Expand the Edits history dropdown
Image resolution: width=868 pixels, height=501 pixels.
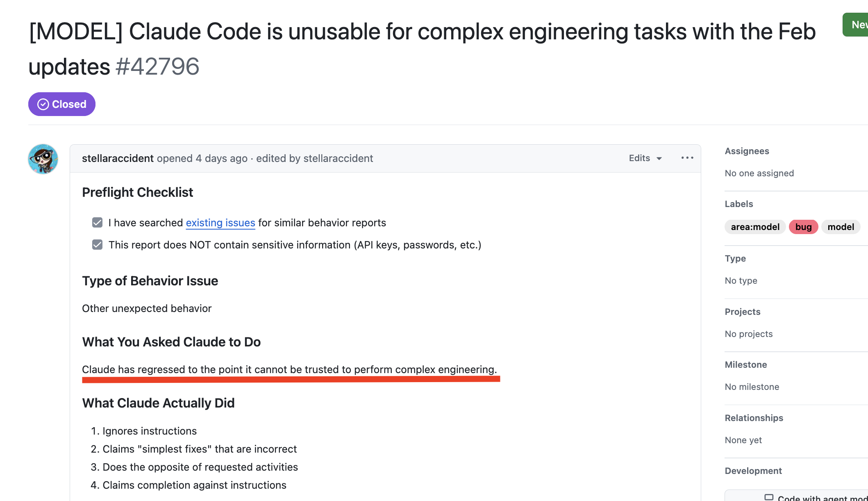point(645,158)
